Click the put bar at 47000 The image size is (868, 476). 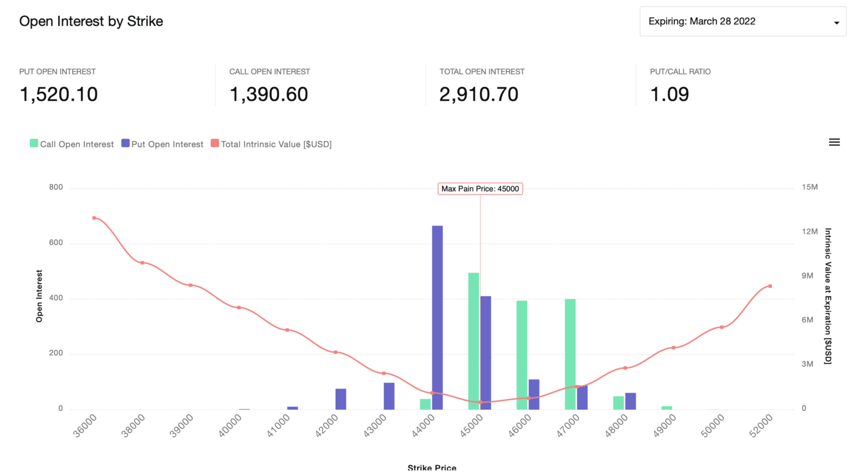point(582,397)
